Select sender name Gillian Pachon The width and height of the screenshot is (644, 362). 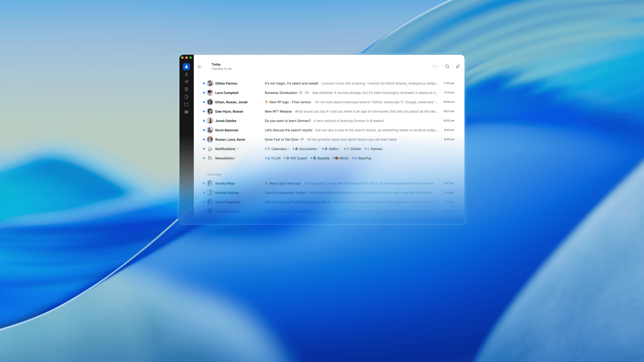(x=226, y=83)
